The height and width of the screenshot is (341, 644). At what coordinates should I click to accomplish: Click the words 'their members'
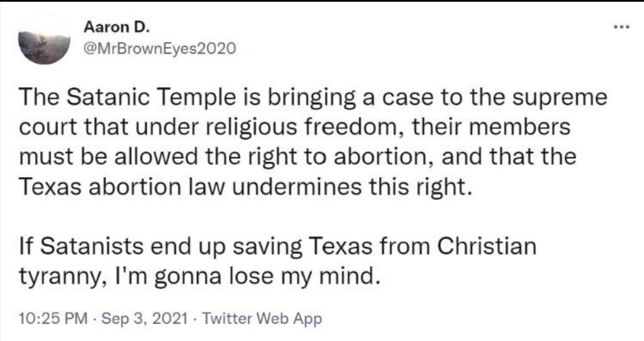pos(498,127)
